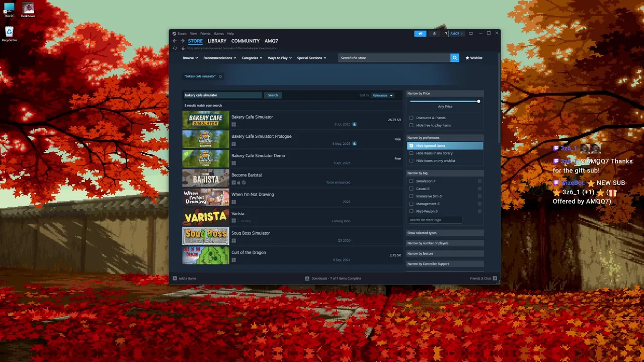Click the magnifier store search button
This screenshot has height=362, width=644.
tap(455, 58)
